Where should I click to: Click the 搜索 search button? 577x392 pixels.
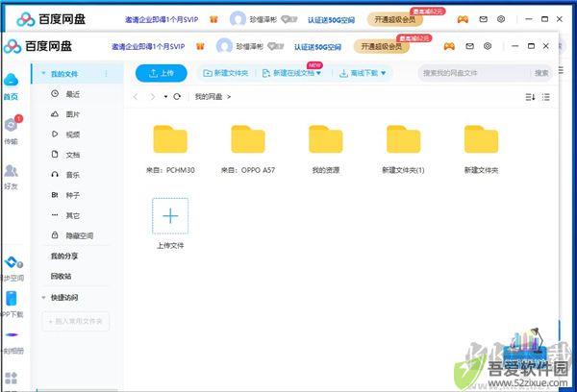[x=540, y=73]
